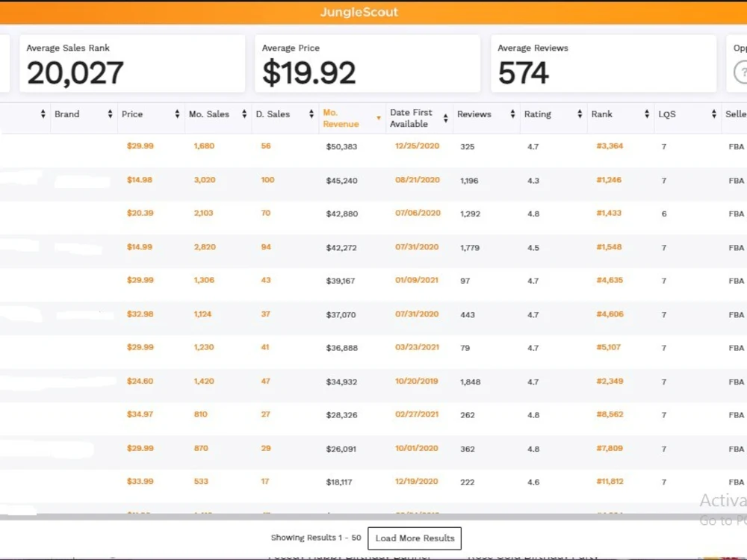This screenshot has width=747, height=560.
Task: Click rank #11,812
Action: (x=610, y=482)
